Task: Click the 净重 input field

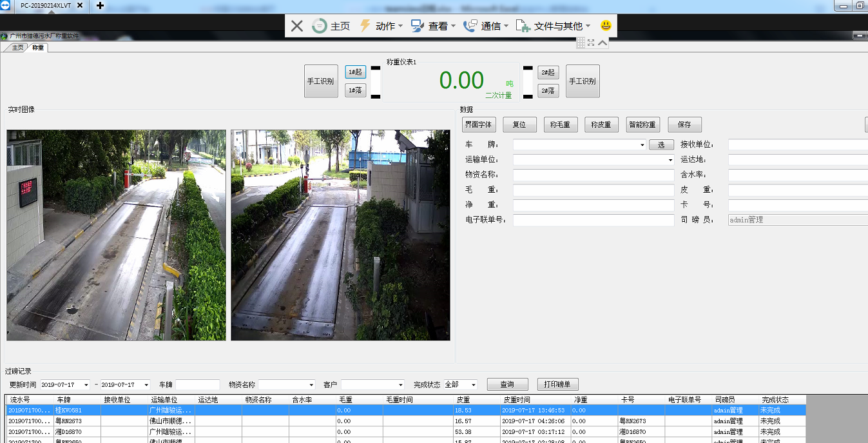Action: pyautogui.click(x=593, y=205)
